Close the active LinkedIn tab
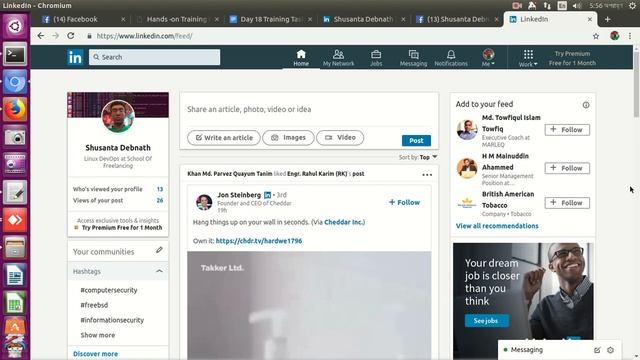 [589, 19]
